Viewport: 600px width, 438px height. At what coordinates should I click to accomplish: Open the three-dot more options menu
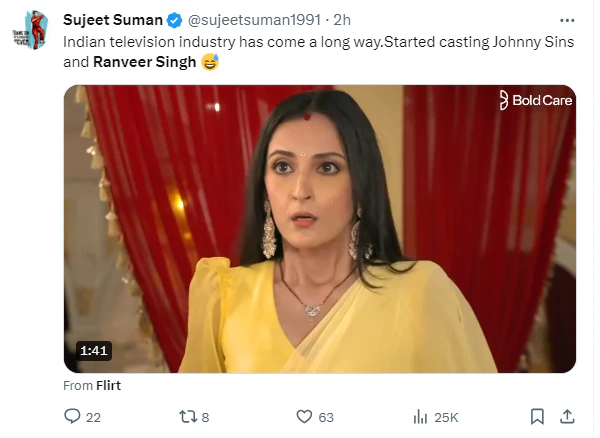(566, 21)
